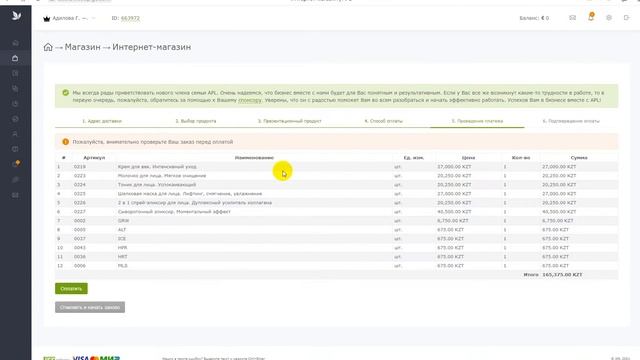
Task: Open the home icon at top of sidebar
Action: (x=16, y=43)
